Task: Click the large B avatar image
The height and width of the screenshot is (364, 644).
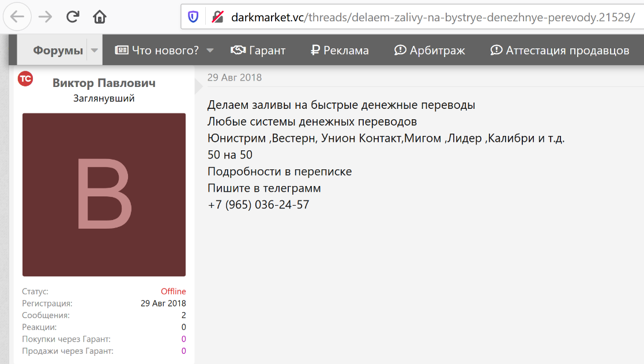Action: pyautogui.click(x=104, y=195)
